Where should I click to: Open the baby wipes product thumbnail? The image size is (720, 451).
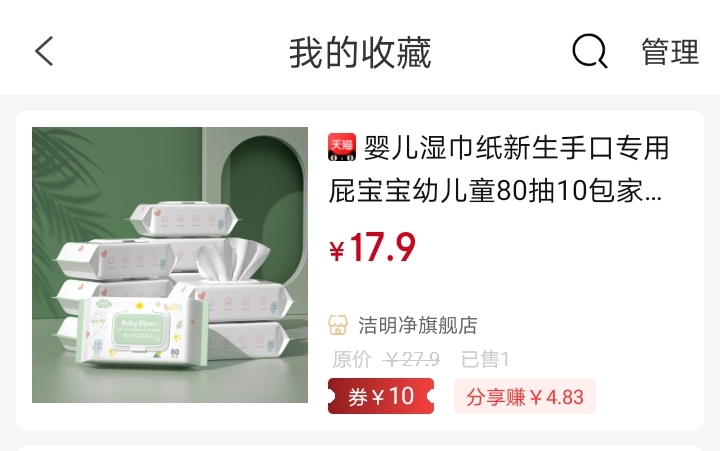[170, 265]
